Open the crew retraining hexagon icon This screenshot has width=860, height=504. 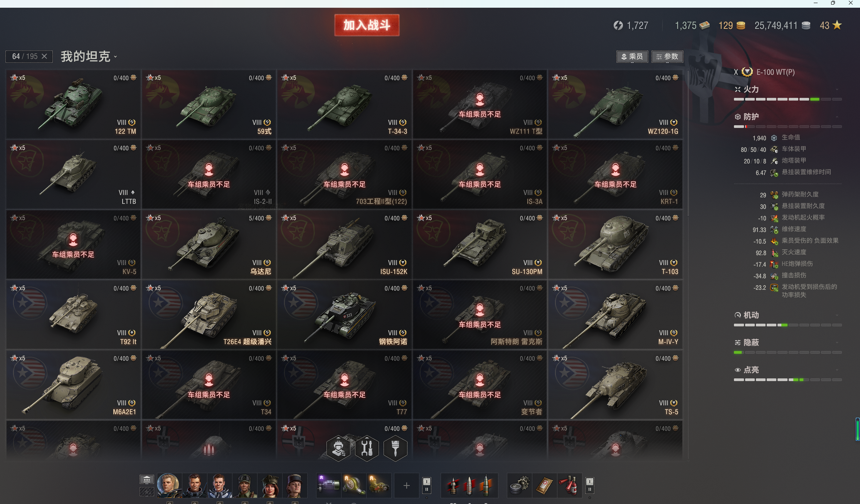click(338, 448)
